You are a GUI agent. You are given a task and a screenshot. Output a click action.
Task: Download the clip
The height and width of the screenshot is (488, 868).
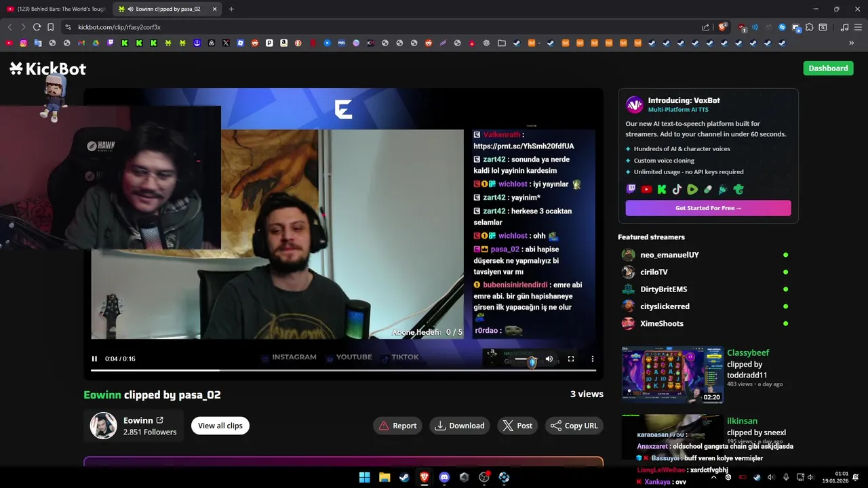459,426
